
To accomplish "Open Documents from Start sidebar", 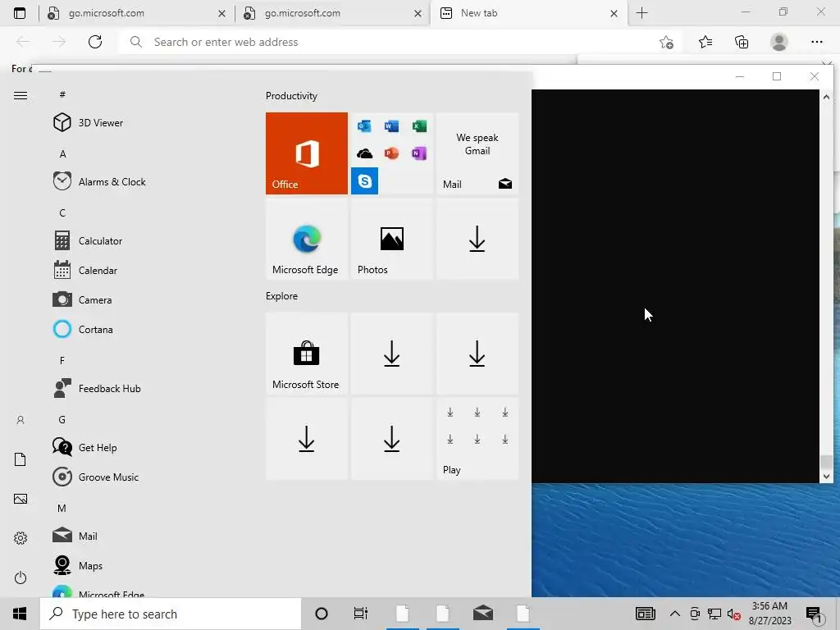I will [x=21, y=459].
